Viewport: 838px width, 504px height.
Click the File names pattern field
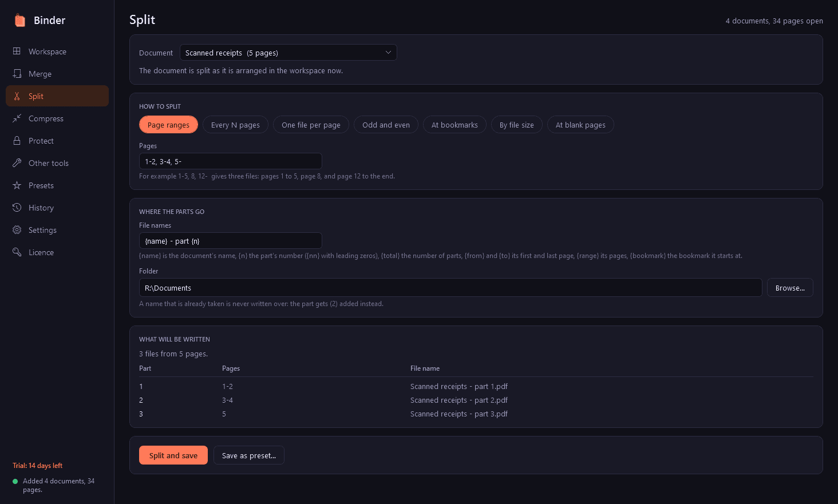(230, 241)
